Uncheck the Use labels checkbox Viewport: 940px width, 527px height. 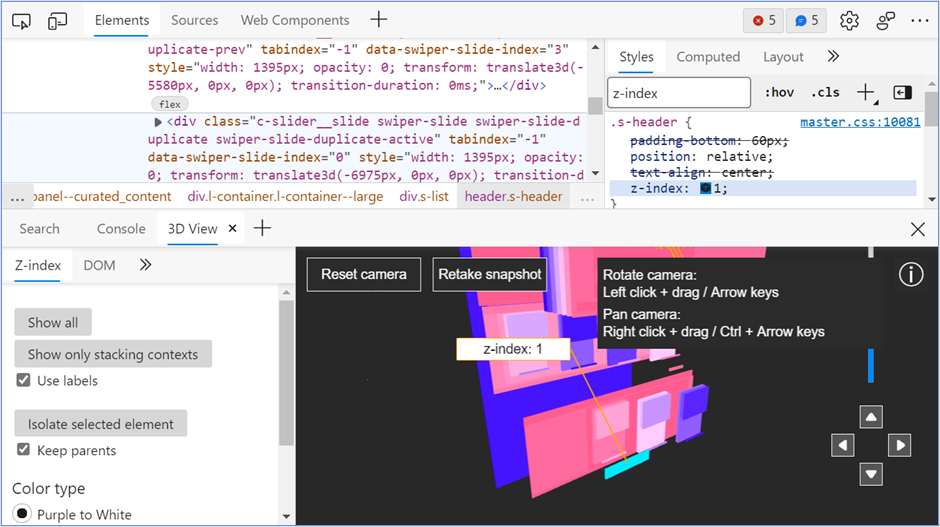tap(24, 381)
